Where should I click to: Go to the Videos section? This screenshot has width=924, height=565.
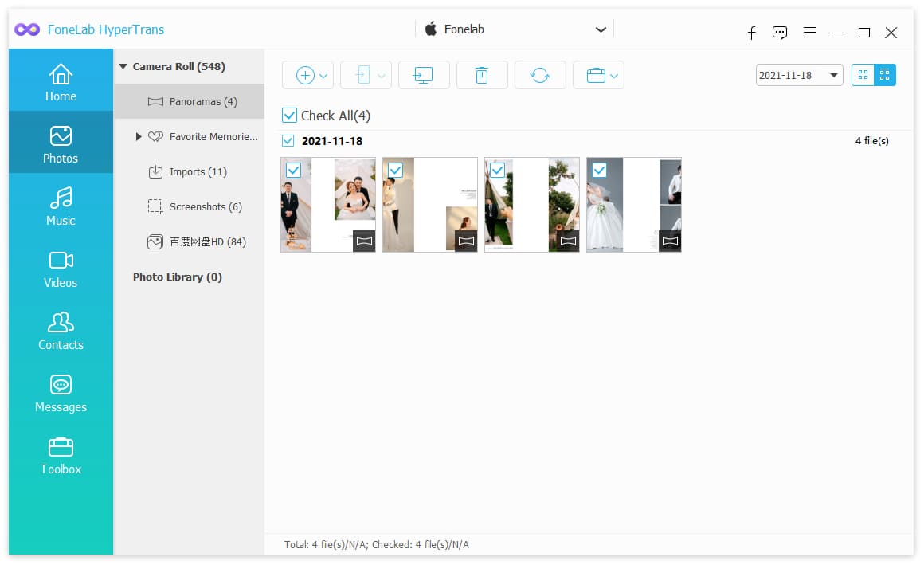point(61,267)
